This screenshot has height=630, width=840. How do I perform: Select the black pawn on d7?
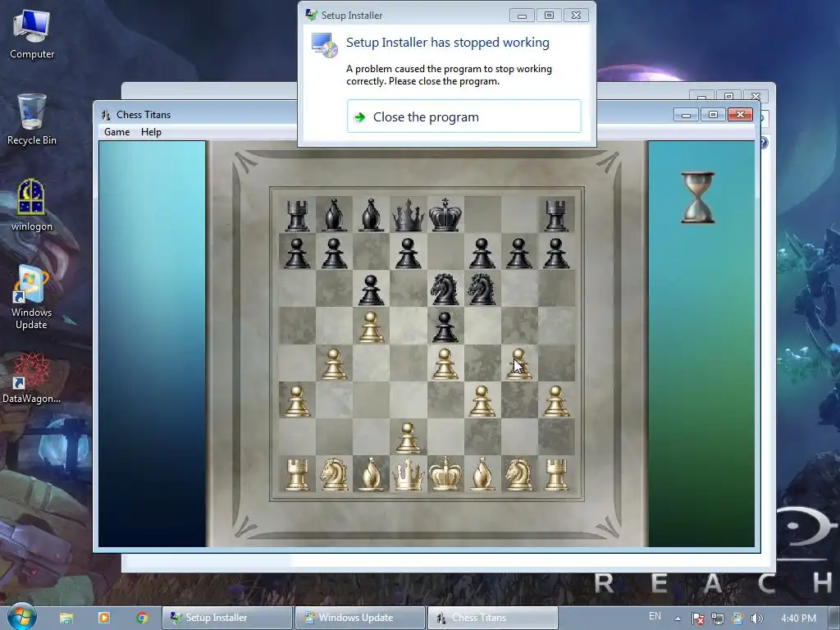(409, 253)
